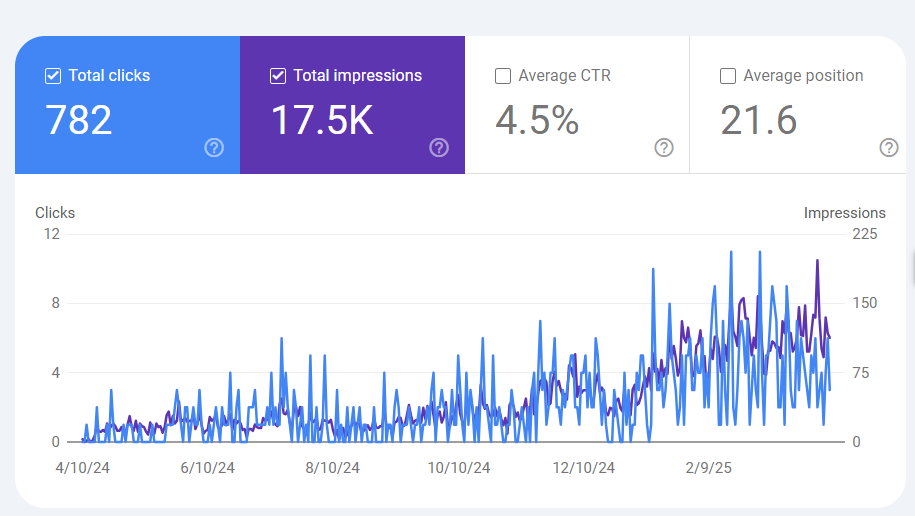Click the 2/9/25 date label
The width and height of the screenshot is (915, 516).
pyautogui.click(x=708, y=467)
